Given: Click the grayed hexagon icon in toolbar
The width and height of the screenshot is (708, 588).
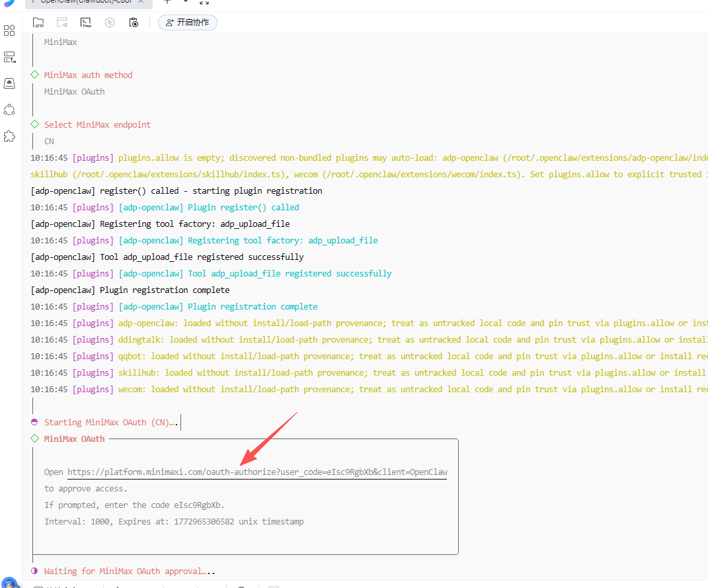Looking at the screenshot, I should coord(110,22).
